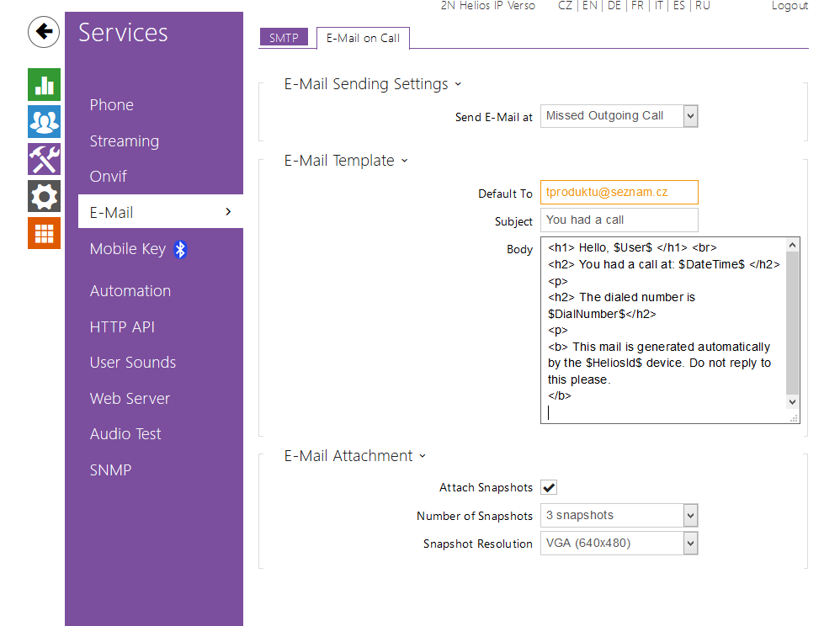Click the Bluetooth icon beside Mobile Key
This screenshot has height=626, width=840.
pos(180,249)
